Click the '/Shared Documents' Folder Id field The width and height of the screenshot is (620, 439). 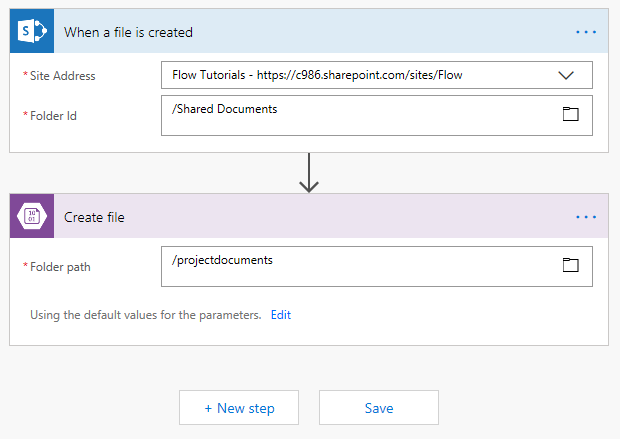point(360,115)
